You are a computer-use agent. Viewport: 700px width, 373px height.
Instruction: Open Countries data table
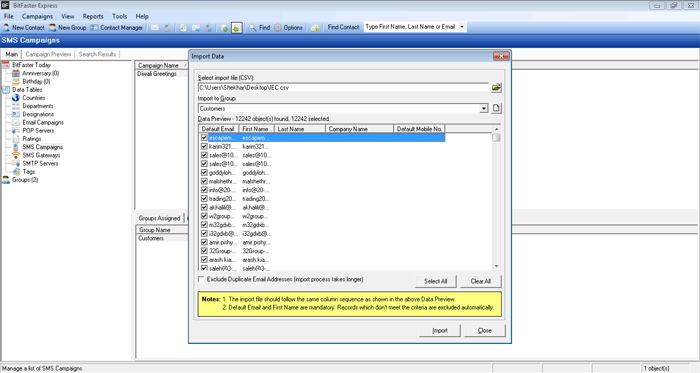[x=29, y=98]
